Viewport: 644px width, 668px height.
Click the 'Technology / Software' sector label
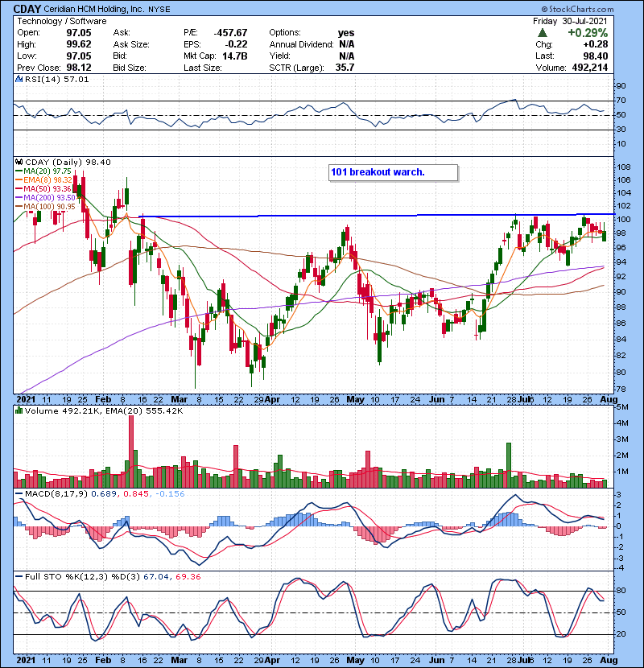[x=62, y=21]
